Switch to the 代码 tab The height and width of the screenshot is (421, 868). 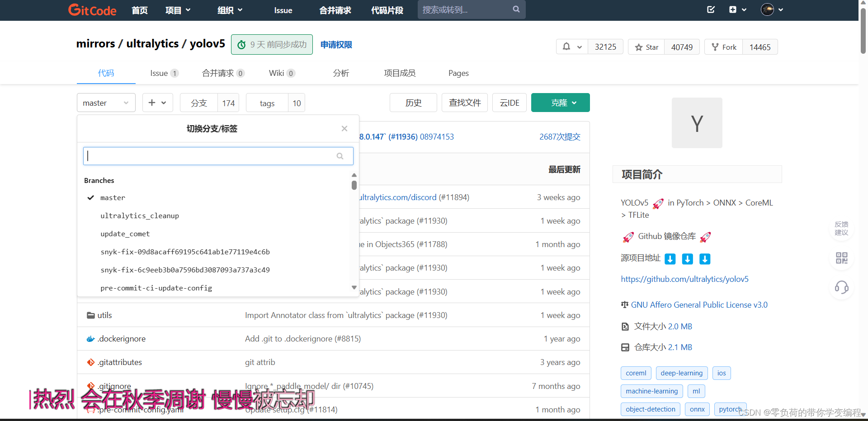click(106, 73)
